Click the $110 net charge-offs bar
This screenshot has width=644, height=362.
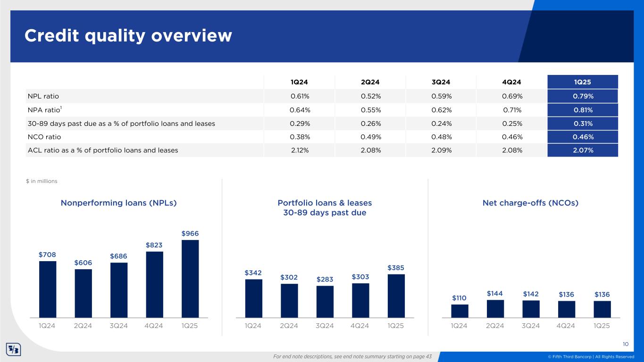[x=460, y=311]
